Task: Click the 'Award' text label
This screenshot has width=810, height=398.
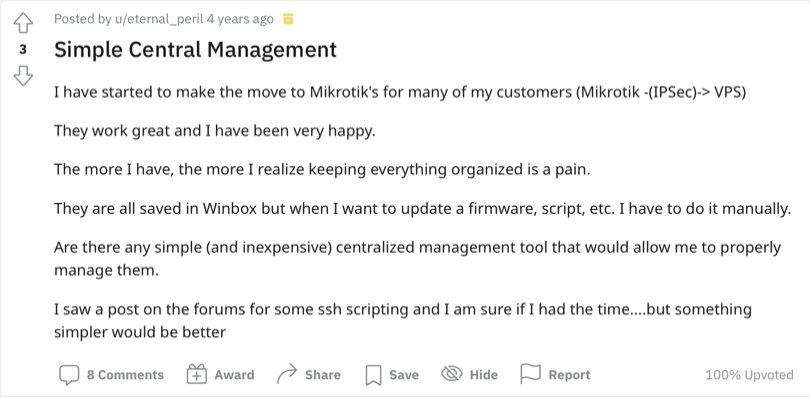Action: pos(235,375)
